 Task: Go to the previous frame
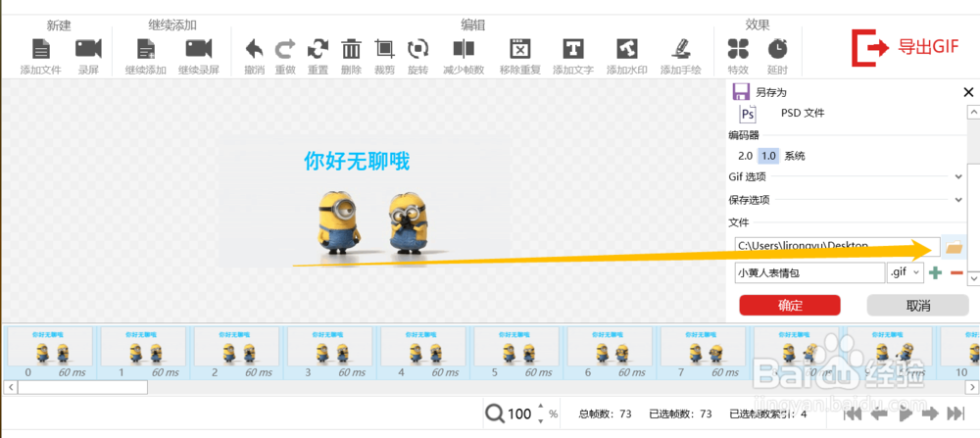(879, 414)
